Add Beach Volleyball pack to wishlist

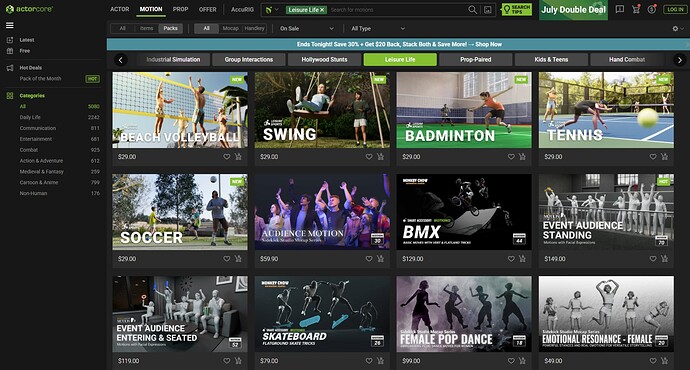(227, 157)
